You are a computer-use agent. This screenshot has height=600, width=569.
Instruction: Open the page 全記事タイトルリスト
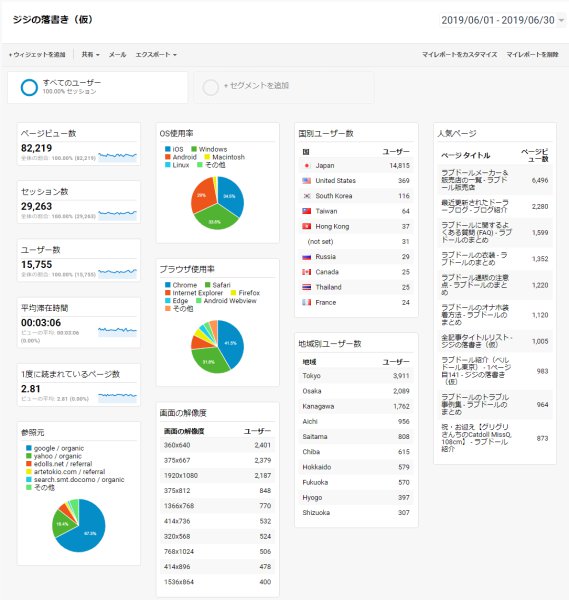click(x=476, y=341)
